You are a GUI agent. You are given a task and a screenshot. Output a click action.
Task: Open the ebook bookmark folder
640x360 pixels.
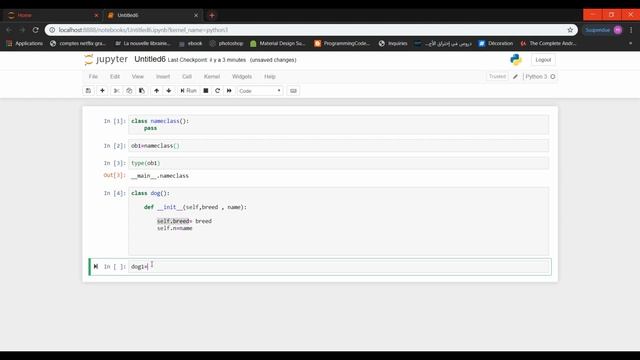point(191,43)
